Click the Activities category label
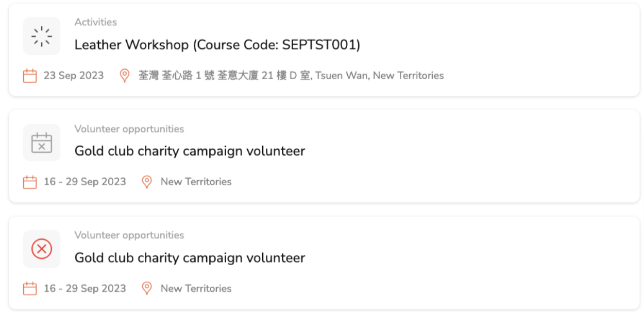This screenshot has height=313, width=644. click(x=95, y=22)
